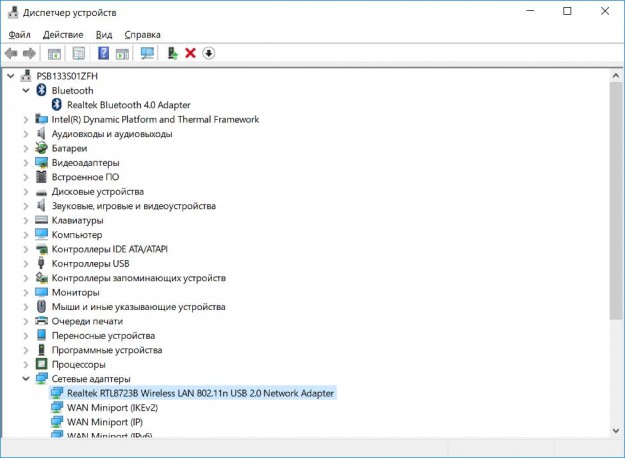This screenshot has height=458, width=625.
Task: Collapse the Сетевые адаптеры category
Action: pos(26,379)
